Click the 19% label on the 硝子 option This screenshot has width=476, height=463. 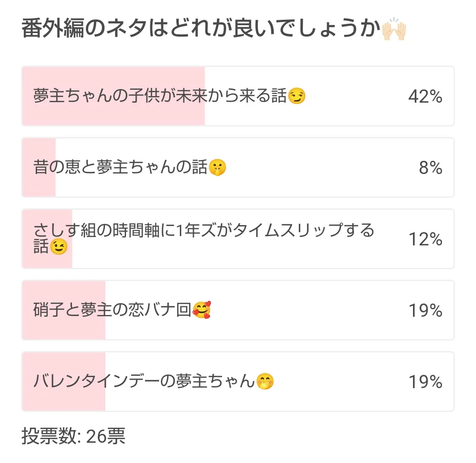point(425,311)
